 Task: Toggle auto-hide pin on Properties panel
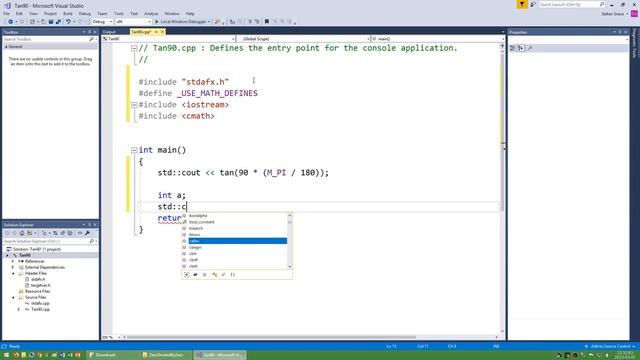pyautogui.click(x=620, y=32)
